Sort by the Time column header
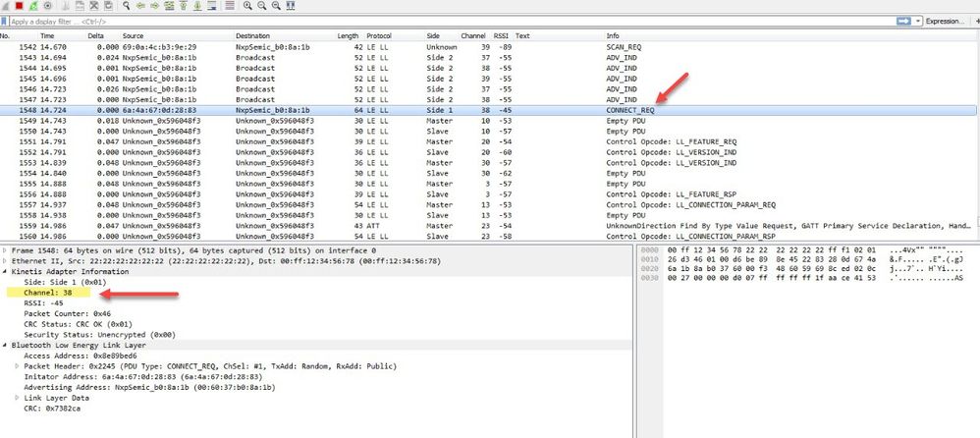Viewport: 980px width, 438px height. point(47,35)
